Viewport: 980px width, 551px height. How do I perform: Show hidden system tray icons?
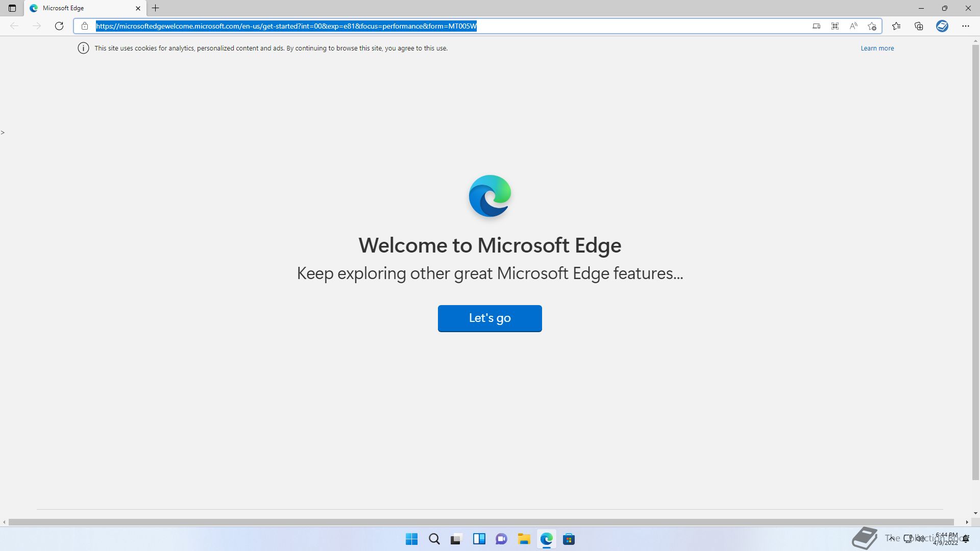(891, 538)
